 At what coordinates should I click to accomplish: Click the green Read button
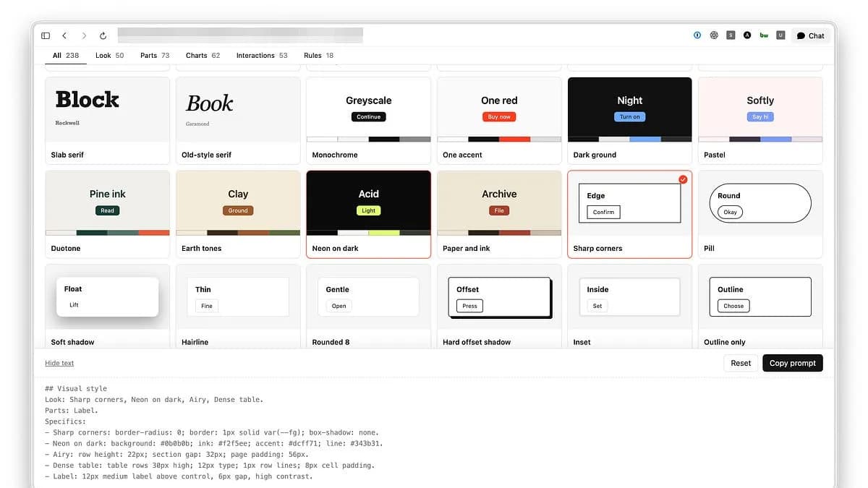click(108, 210)
